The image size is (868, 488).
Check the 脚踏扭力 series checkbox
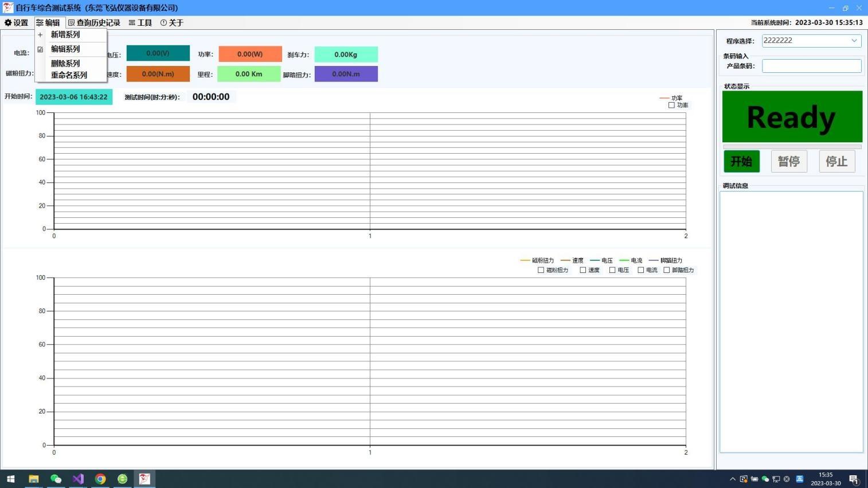(x=666, y=270)
